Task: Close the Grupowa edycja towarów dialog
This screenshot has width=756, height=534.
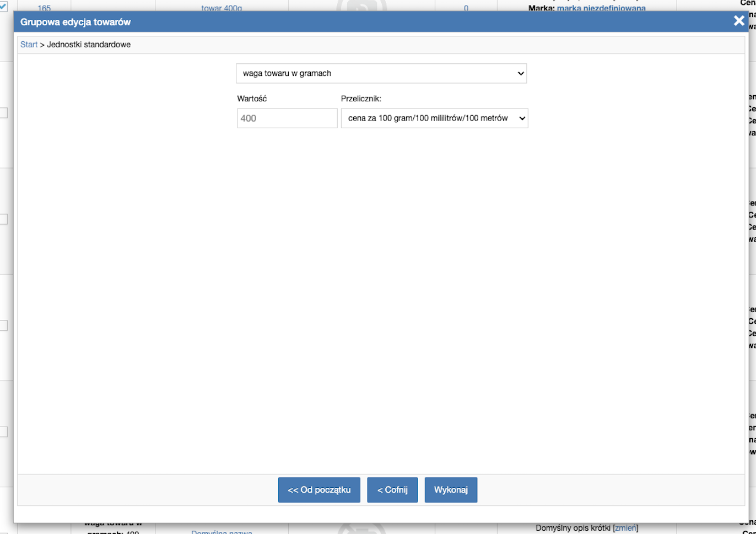Action: [x=739, y=21]
